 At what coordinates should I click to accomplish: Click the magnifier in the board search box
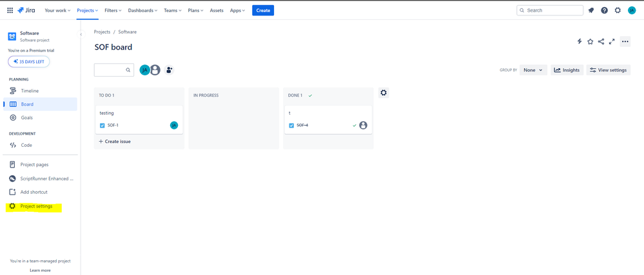click(128, 70)
